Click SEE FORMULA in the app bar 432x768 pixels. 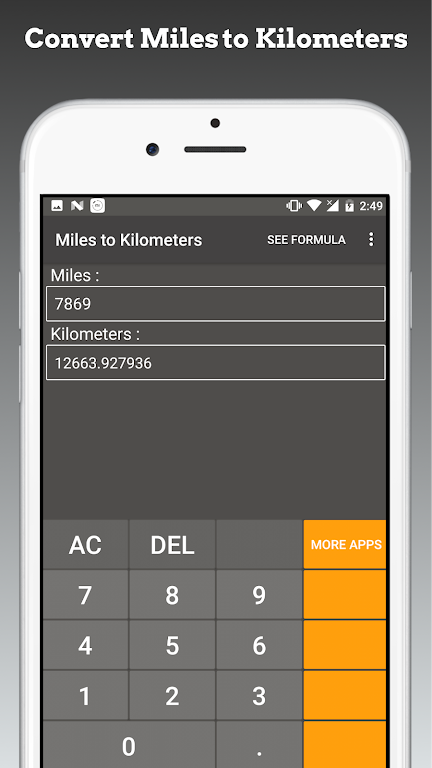tap(307, 240)
